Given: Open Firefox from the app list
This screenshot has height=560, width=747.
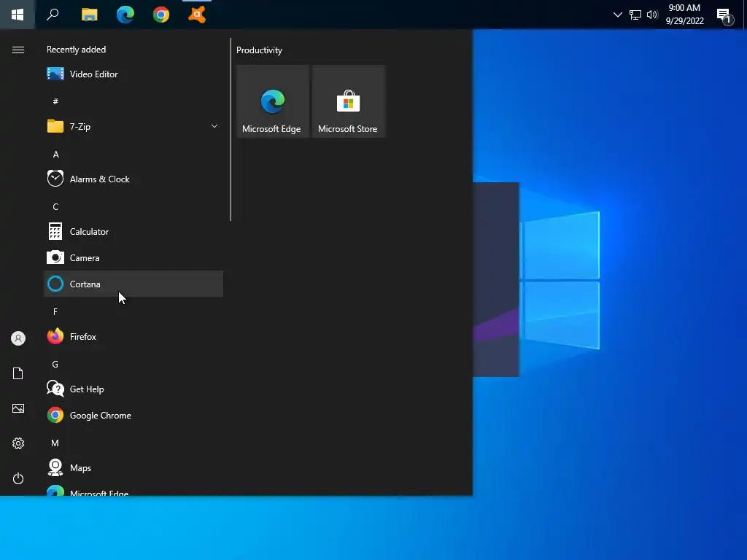Looking at the screenshot, I should [133, 337].
